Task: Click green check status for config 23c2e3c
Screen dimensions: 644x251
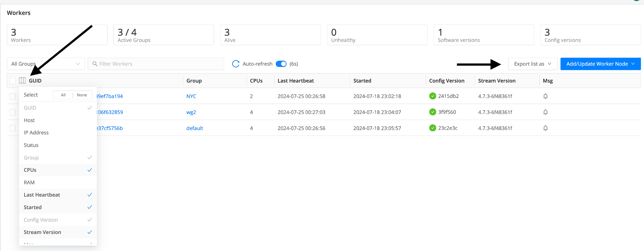Action: [x=433, y=128]
